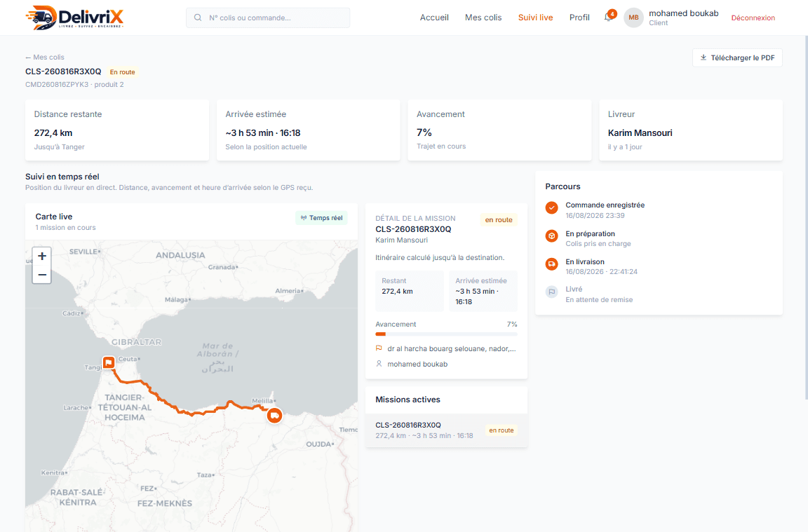808x532 pixels.
Task: Zoom out on the live map
Action: click(x=42, y=275)
